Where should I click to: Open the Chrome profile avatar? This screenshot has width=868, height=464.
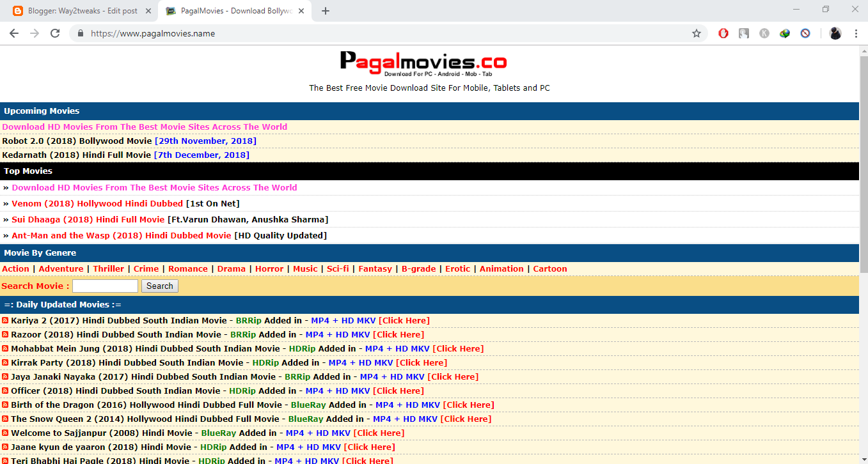[x=835, y=33]
